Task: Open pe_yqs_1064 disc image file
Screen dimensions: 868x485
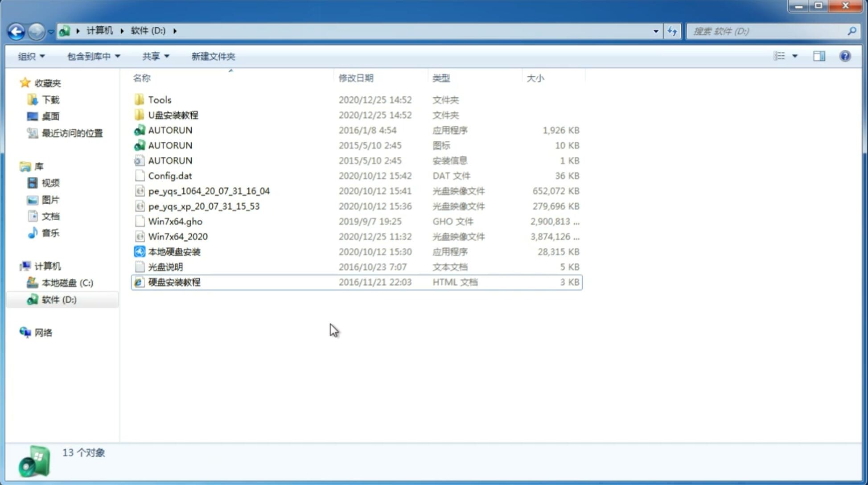Action: pos(209,191)
